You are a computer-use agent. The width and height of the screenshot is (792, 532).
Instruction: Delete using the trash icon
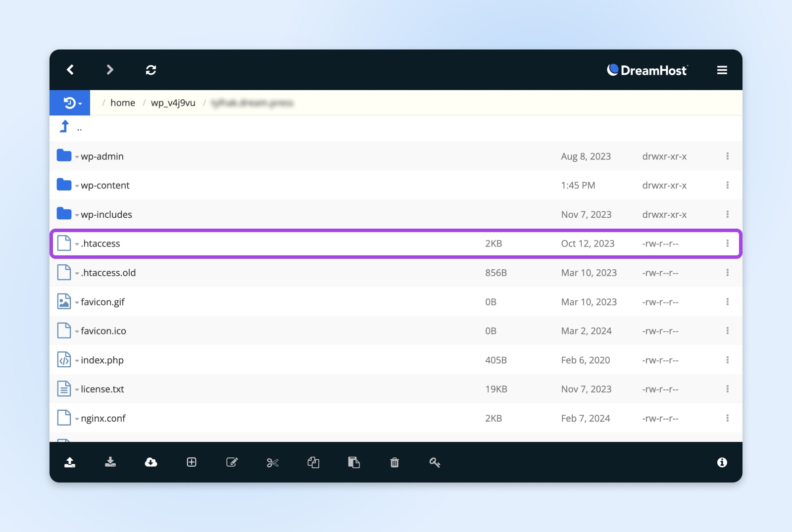[x=395, y=462]
